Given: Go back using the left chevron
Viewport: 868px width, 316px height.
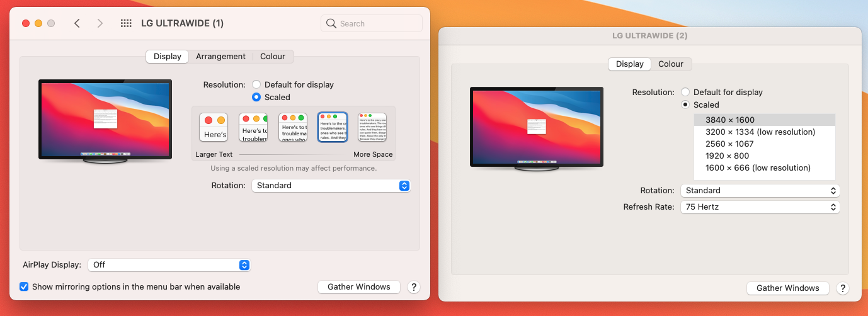Looking at the screenshot, I should 77,23.
